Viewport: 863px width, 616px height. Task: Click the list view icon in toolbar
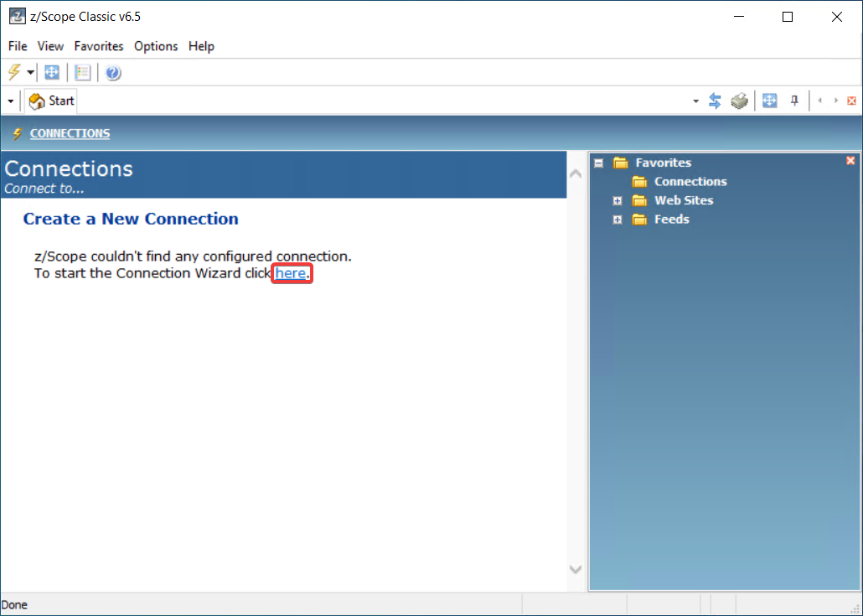(83, 73)
